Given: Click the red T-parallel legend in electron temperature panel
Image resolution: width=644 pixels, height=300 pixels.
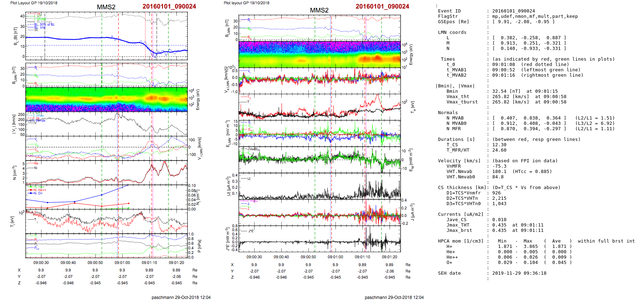Looking at the screenshot, I should click(x=249, y=97).
